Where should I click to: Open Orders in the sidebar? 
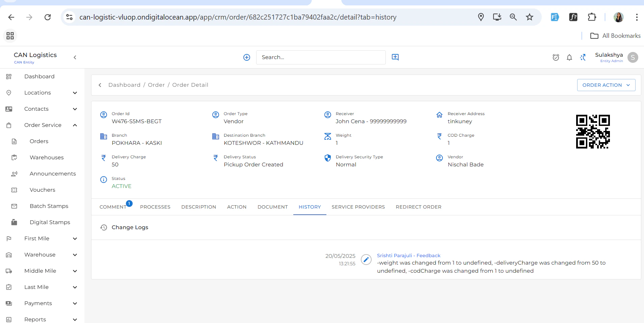42,141
